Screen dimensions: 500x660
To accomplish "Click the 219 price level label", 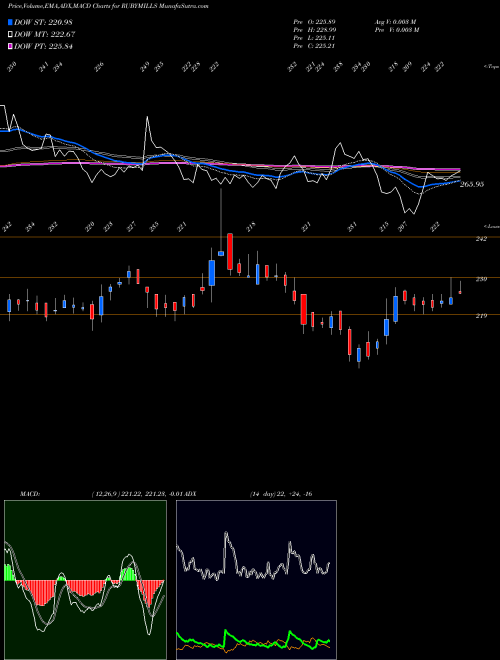I will pos(481,316).
